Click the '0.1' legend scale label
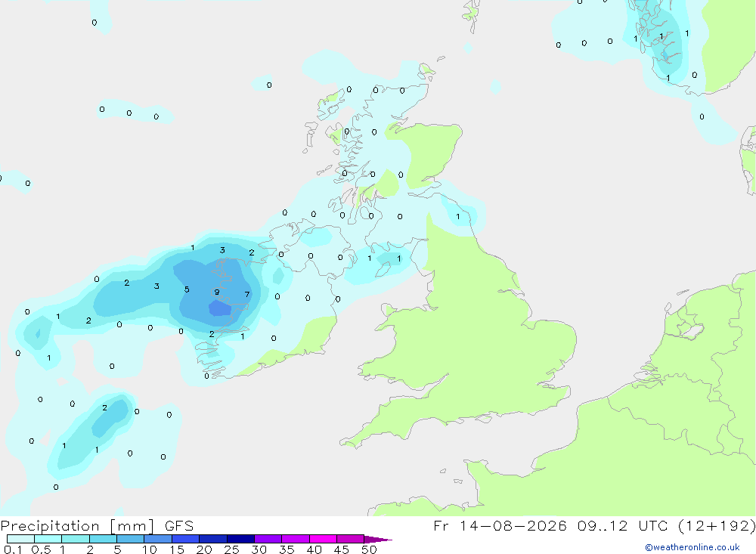This screenshot has height=554, width=756. pos(13,549)
